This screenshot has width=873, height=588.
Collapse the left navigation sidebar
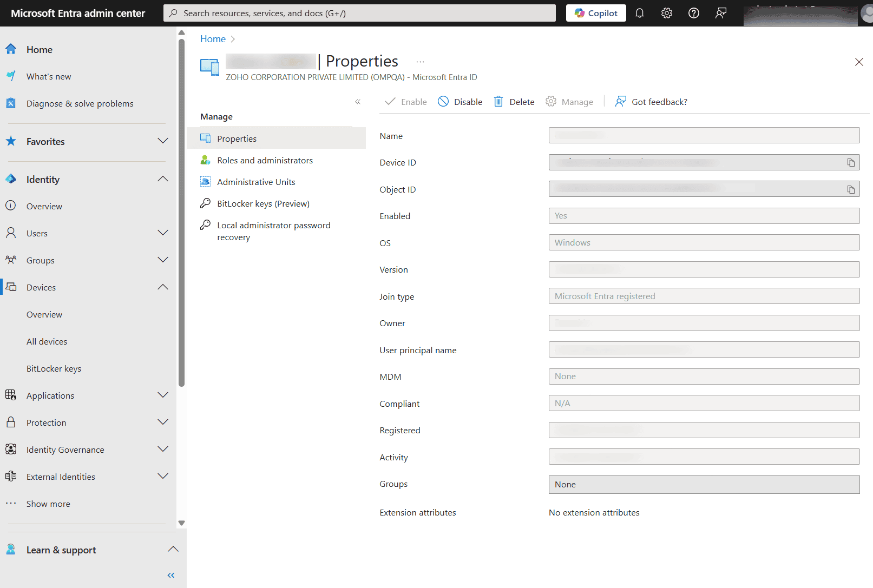click(171, 575)
